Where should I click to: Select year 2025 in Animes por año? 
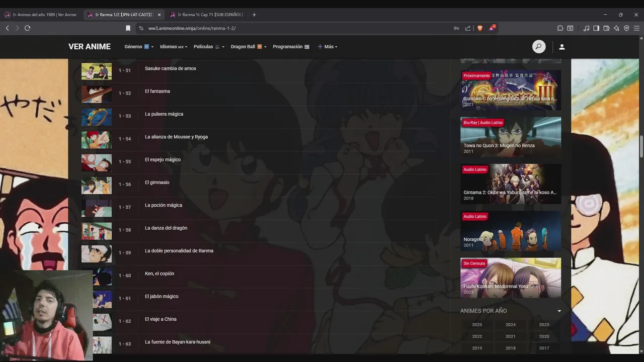(x=477, y=325)
